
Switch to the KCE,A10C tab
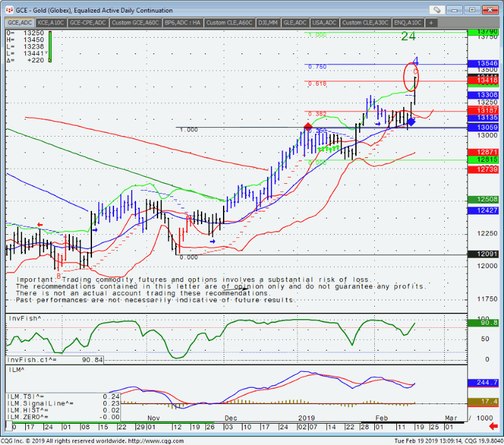[x=51, y=23]
